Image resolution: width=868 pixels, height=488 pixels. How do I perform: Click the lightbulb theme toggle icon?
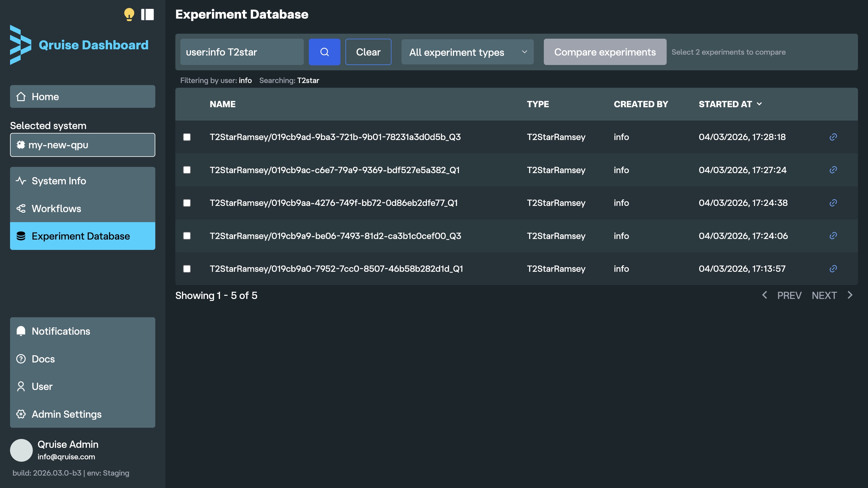[x=129, y=14]
